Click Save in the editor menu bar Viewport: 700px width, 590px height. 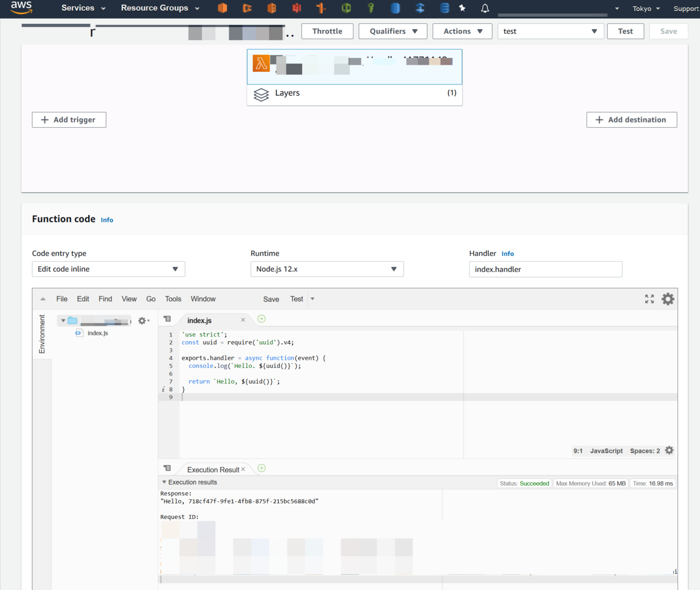tap(271, 299)
